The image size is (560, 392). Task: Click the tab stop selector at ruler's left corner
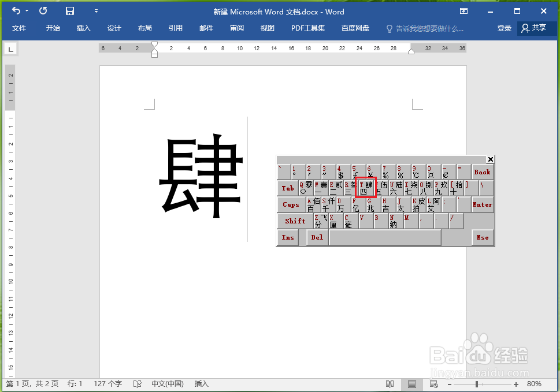click(x=10, y=48)
